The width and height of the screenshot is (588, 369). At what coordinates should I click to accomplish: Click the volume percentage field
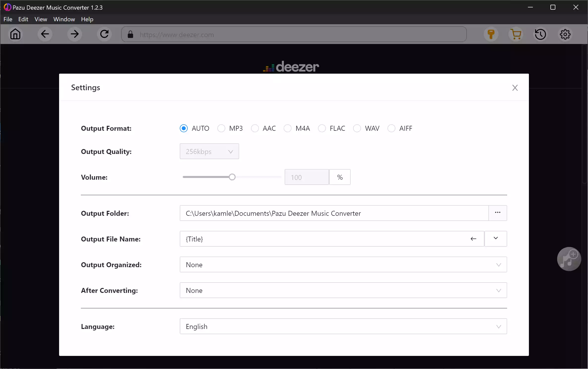[x=307, y=177]
